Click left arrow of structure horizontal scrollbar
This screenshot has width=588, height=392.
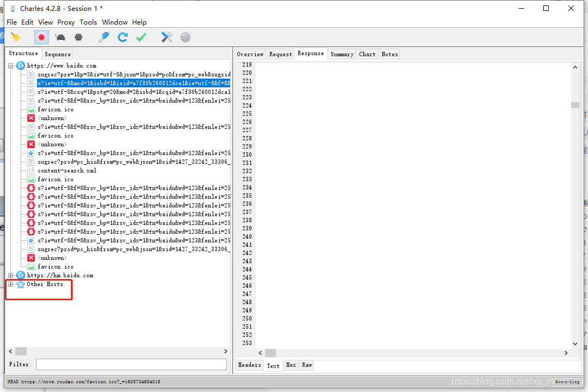pos(10,352)
